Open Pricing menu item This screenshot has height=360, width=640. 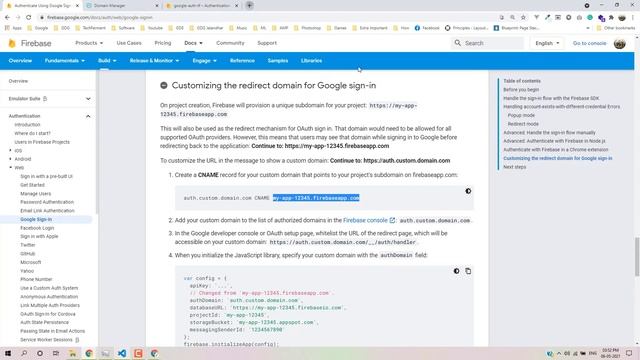(163, 43)
